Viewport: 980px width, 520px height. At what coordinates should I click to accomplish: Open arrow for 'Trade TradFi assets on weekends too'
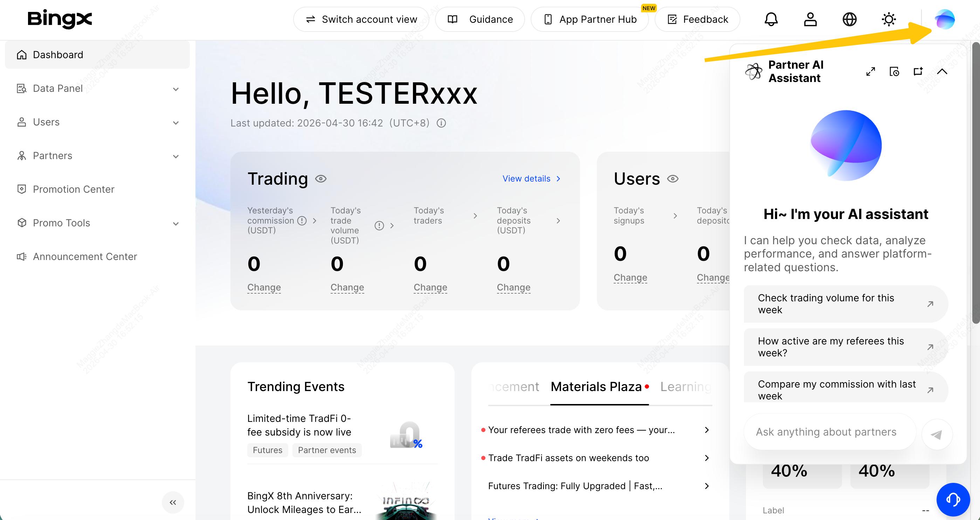point(707,458)
